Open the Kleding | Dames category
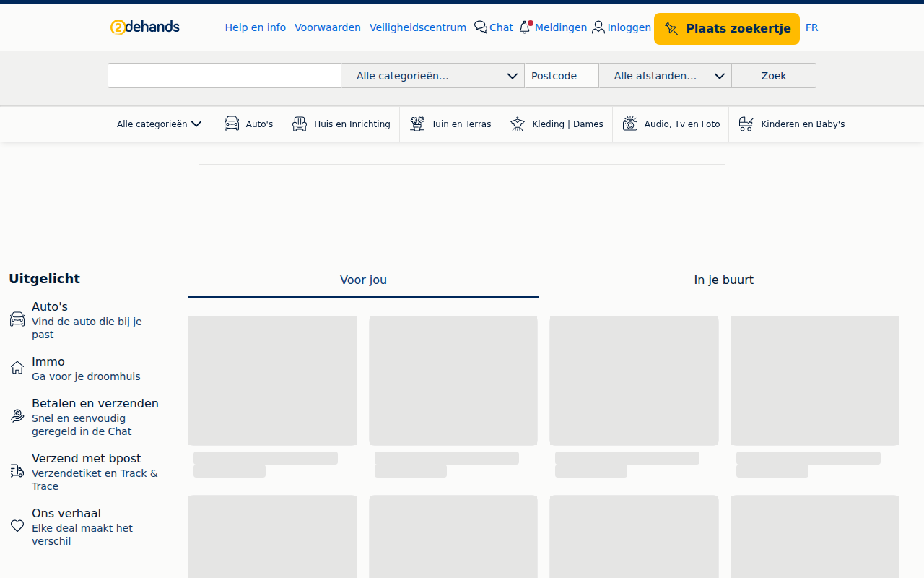 (557, 124)
